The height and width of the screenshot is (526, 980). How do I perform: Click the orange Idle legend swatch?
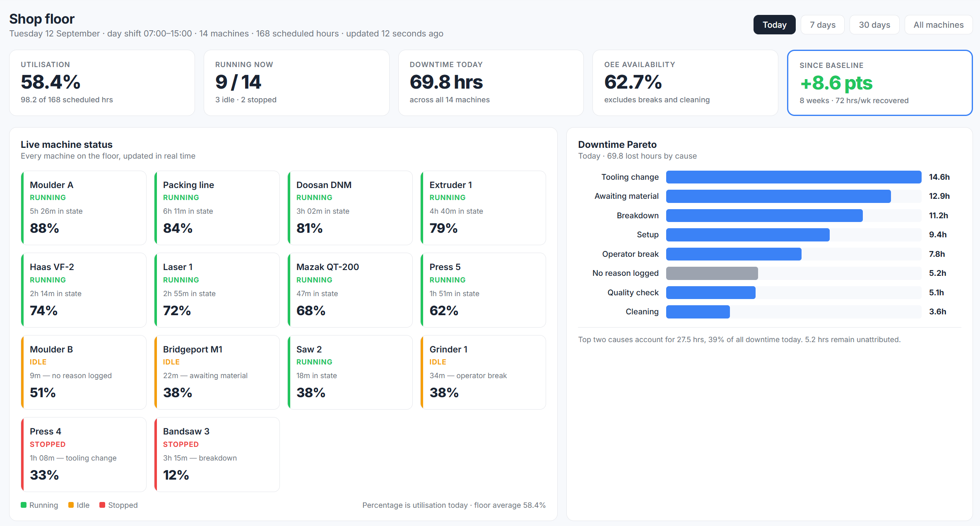point(71,505)
